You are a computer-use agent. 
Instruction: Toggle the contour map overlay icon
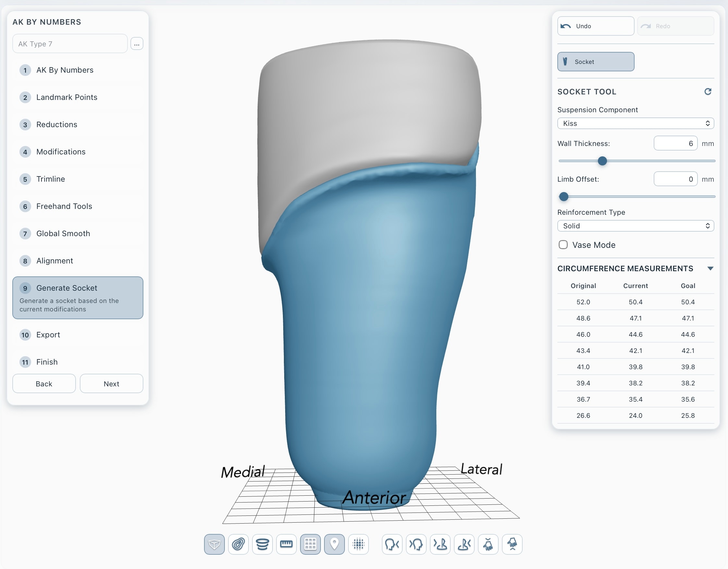click(238, 544)
